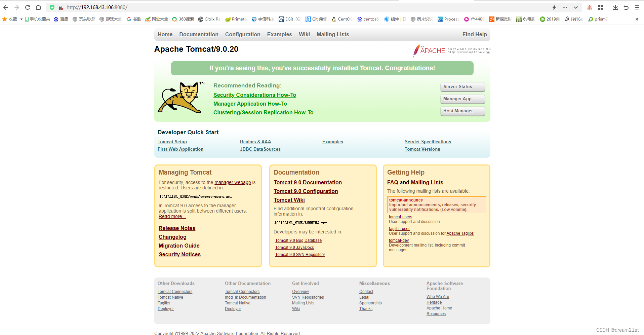Open the Examples navigation item
The height and width of the screenshot is (335, 644).
pos(280,34)
